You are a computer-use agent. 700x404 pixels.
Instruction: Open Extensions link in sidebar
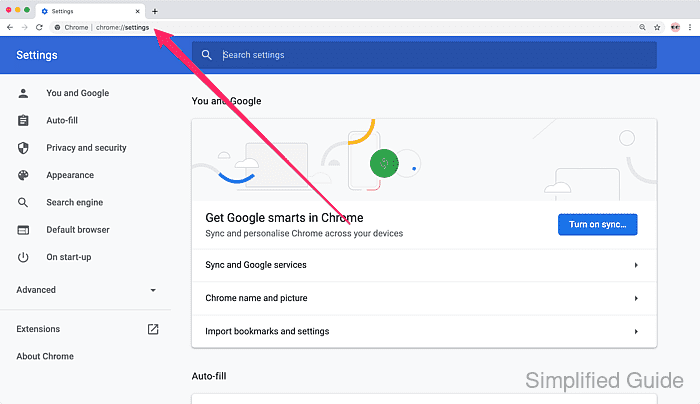point(38,329)
